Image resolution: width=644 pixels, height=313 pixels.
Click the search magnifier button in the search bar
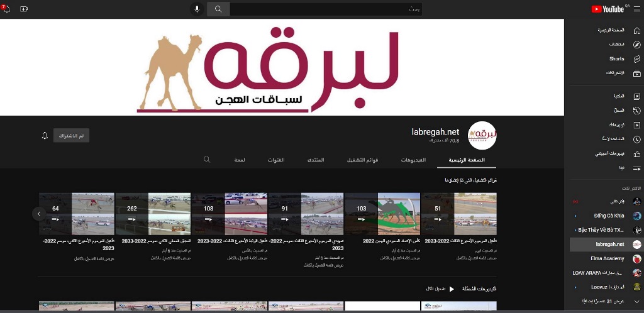(218, 9)
